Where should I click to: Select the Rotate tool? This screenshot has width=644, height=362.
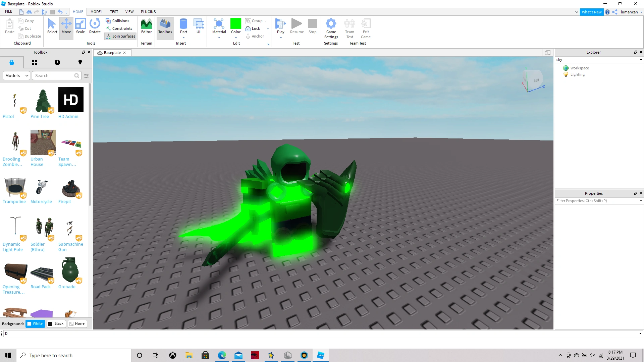(x=95, y=26)
